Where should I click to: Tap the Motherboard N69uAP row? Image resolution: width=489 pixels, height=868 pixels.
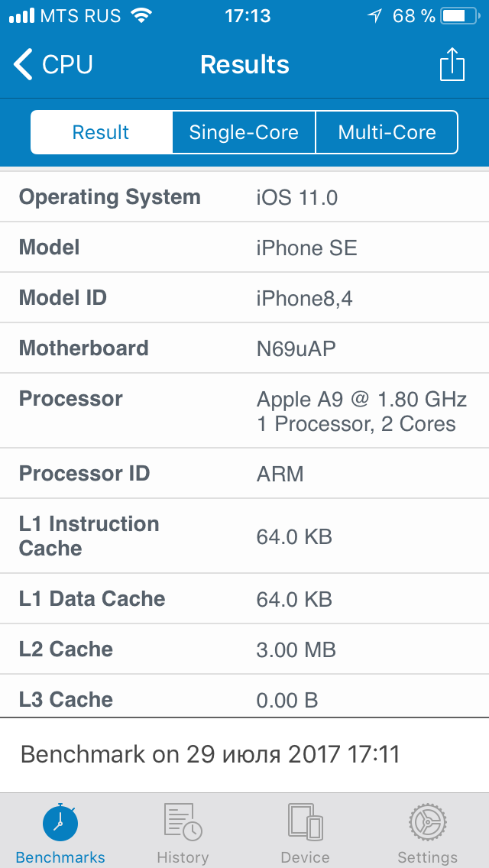[x=244, y=348]
